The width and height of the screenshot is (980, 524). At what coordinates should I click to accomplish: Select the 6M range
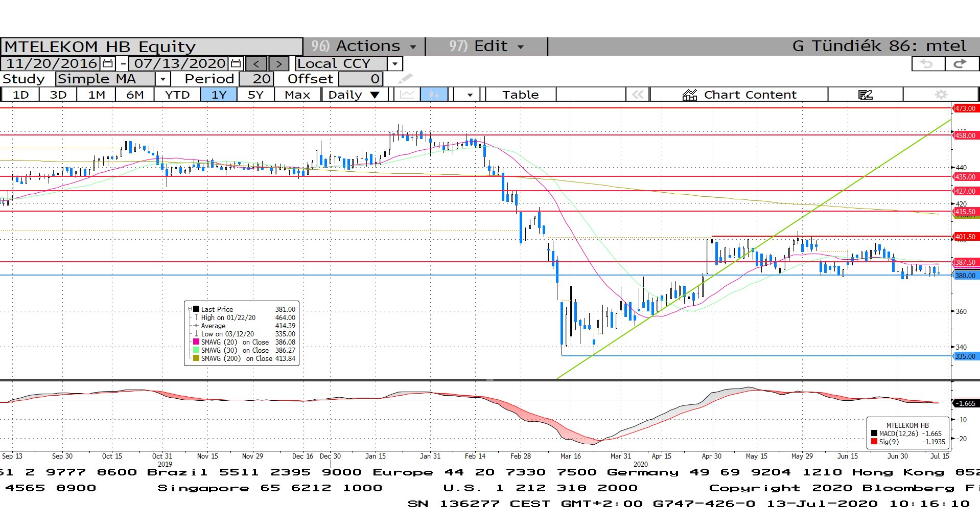click(135, 95)
